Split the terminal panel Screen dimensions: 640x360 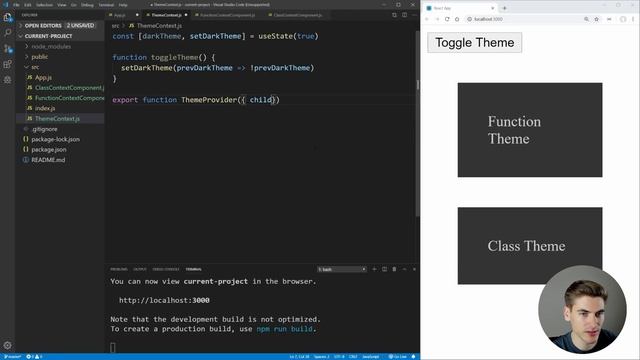click(384, 269)
